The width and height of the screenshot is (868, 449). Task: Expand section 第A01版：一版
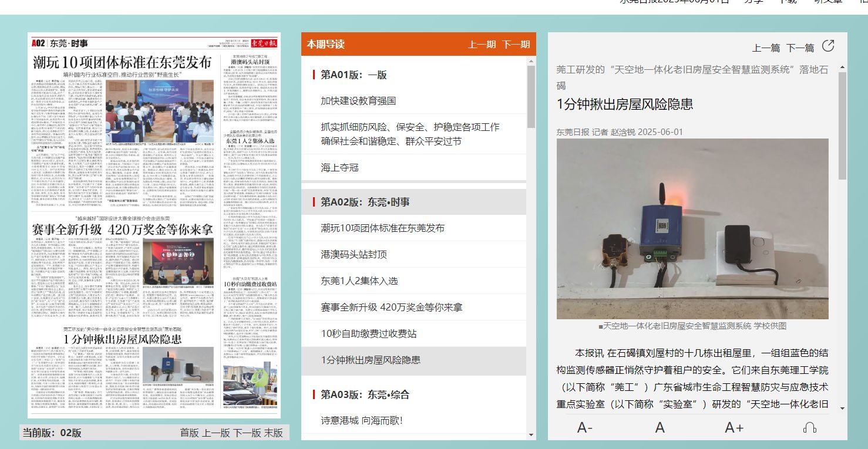tap(354, 75)
